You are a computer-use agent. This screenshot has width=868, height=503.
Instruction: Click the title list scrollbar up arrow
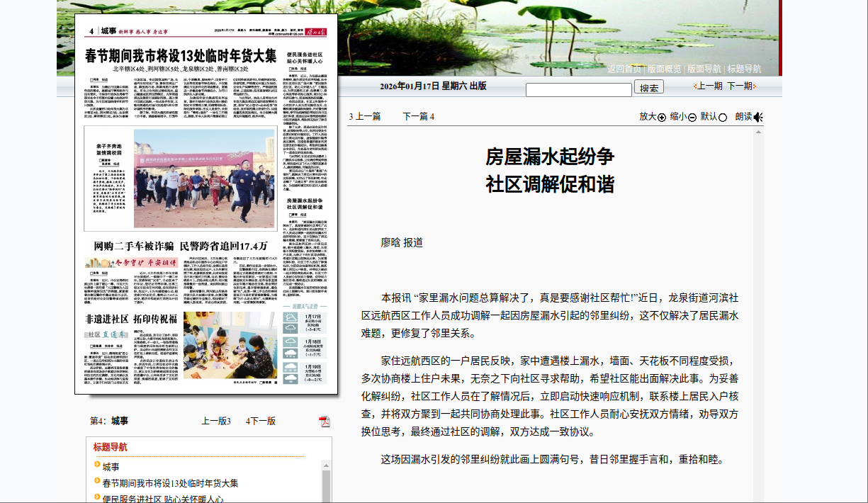[x=326, y=465]
